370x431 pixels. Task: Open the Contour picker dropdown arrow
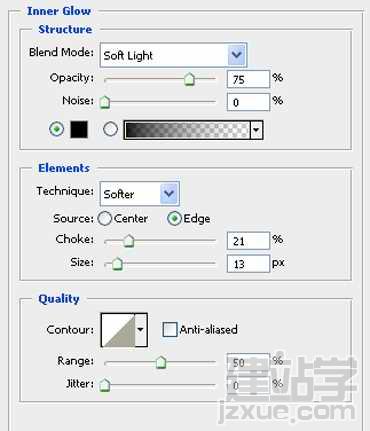pyautogui.click(x=141, y=330)
